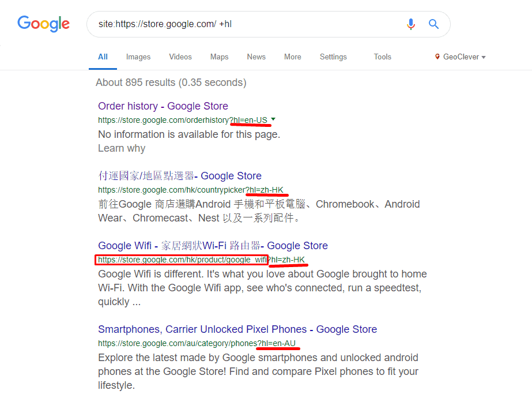Screen dimensions: 532x398
Task: Click the magnifying glass search icon
Action: tap(433, 24)
